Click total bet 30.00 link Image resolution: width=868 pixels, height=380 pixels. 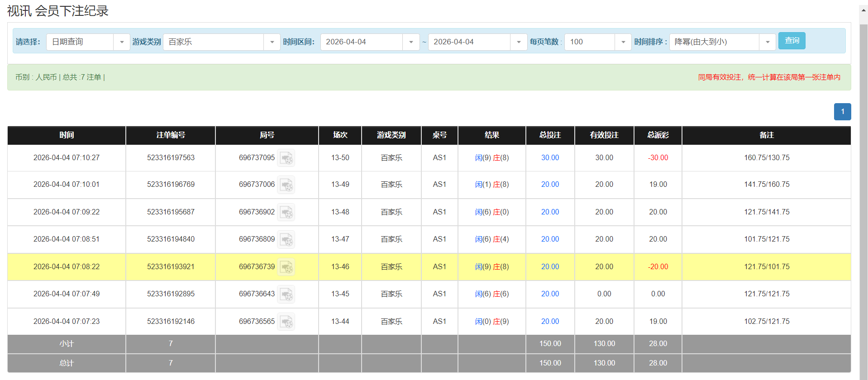coord(550,158)
